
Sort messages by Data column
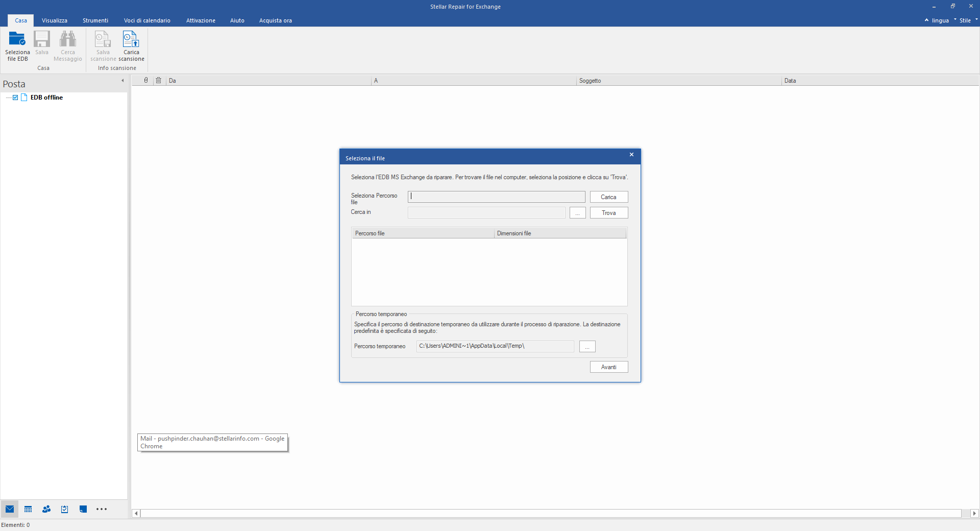pos(880,81)
